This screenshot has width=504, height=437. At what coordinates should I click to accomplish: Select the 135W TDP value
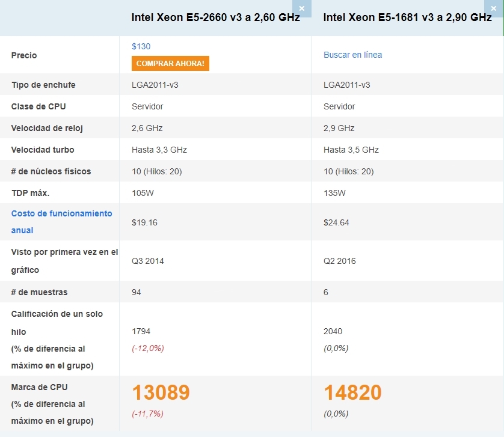pyautogui.click(x=334, y=193)
